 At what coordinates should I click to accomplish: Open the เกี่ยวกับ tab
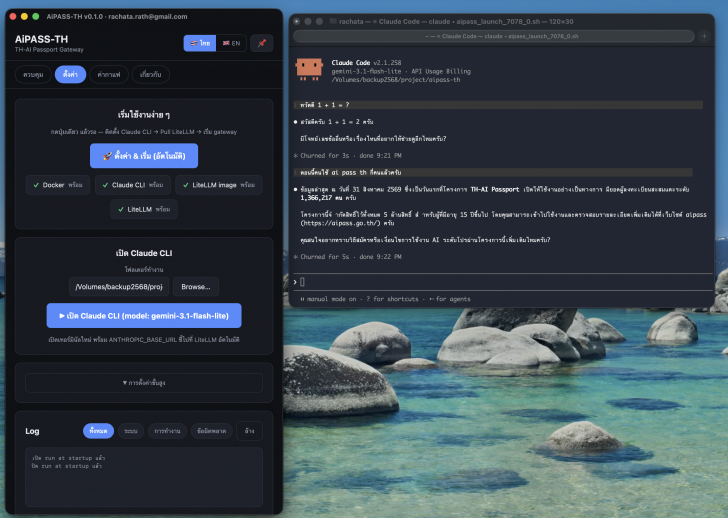[x=150, y=74]
